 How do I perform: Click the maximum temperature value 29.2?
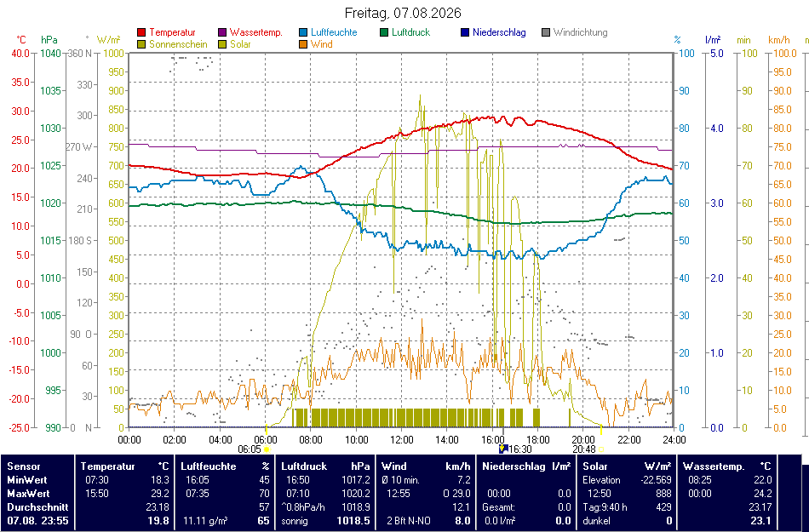[x=160, y=494]
